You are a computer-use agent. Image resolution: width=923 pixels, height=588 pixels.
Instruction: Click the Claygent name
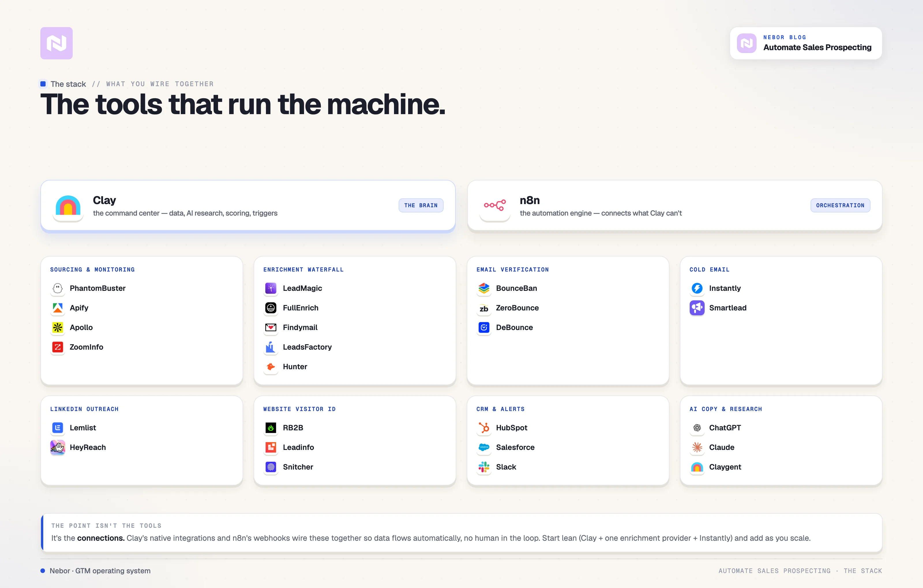click(725, 467)
